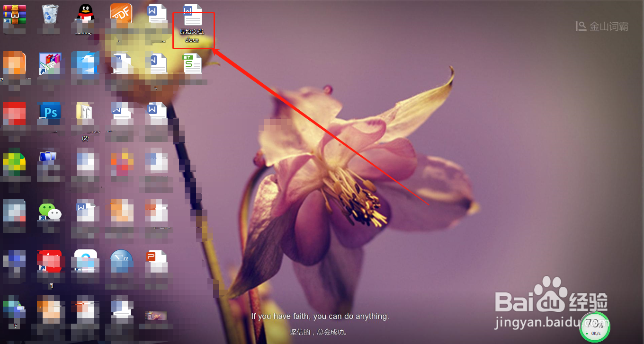Open the WinRAR archive icon

coord(14,14)
